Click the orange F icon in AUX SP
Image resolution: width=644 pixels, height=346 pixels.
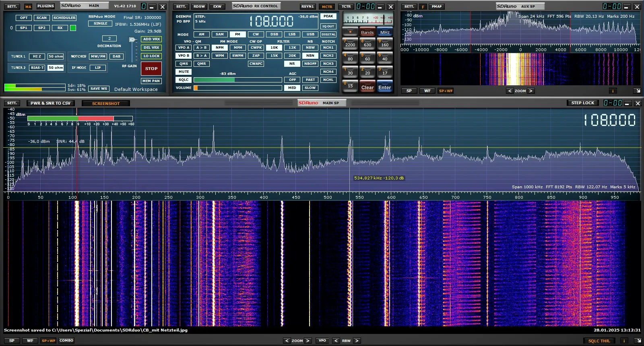423,7
